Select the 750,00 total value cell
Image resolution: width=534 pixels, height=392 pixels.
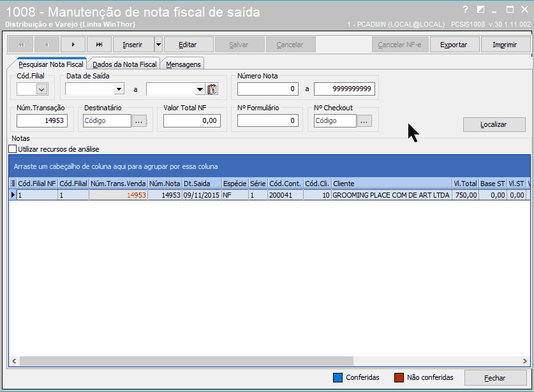(466, 195)
